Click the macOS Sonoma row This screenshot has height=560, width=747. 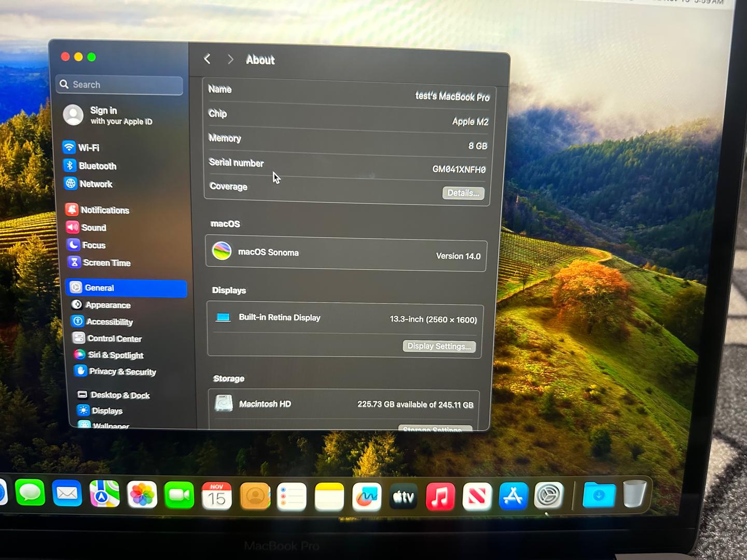(x=346, y=254)
